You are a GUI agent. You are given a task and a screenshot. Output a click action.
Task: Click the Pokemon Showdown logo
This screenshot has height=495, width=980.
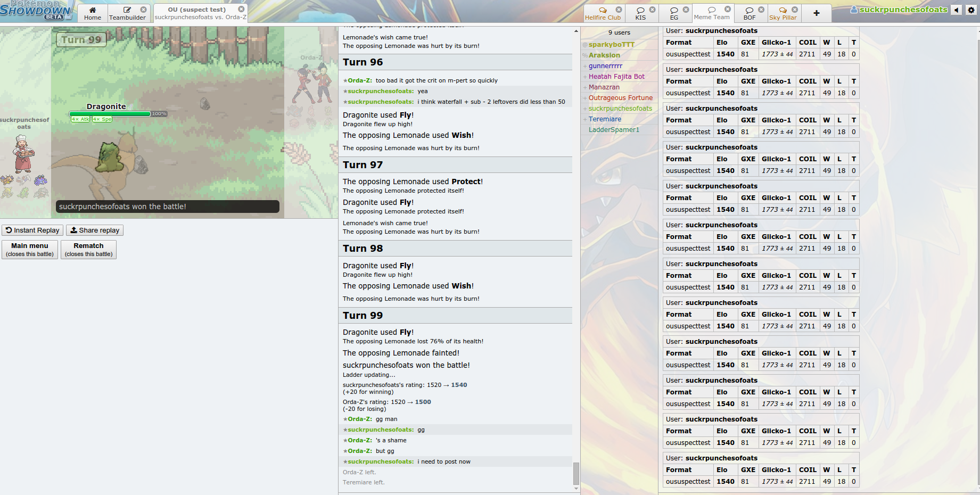(36, 11)
